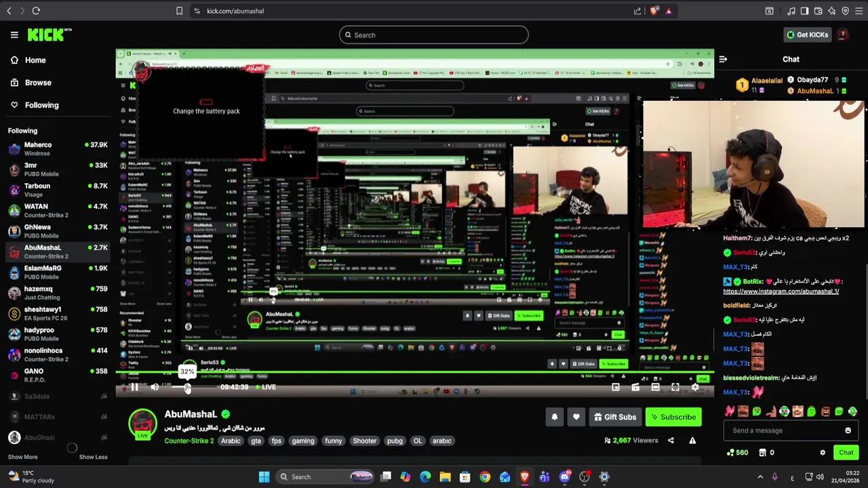The image size is (868, 488).
Task: Click the Gift Subs button
Action: click(x=615, y=417)
